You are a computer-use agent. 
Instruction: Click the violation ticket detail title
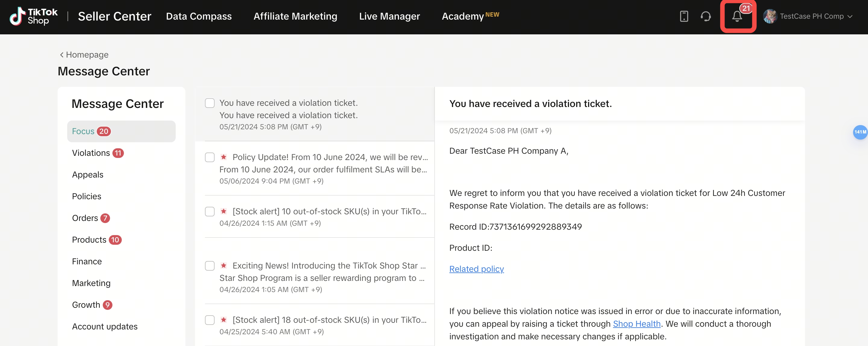point(530,104)
